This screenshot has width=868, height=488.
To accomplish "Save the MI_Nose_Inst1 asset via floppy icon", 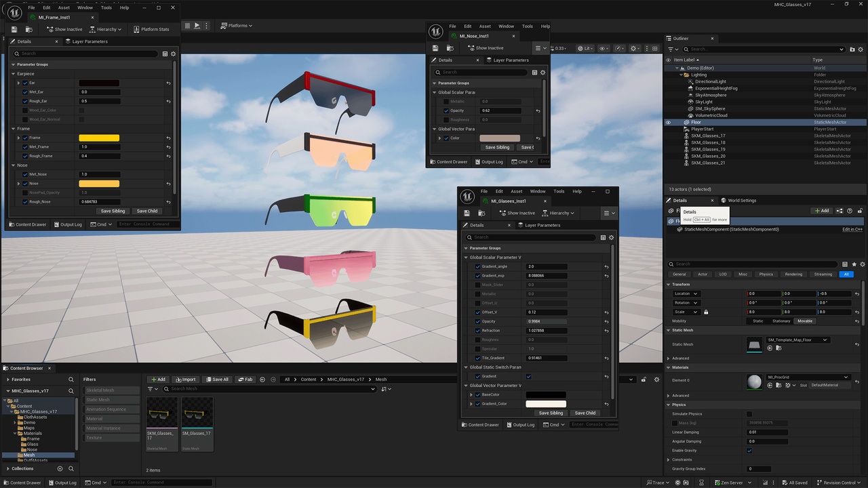I will (x=437, y=48).
